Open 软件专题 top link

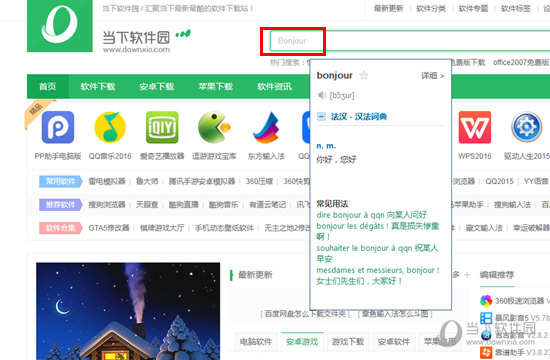474,8
